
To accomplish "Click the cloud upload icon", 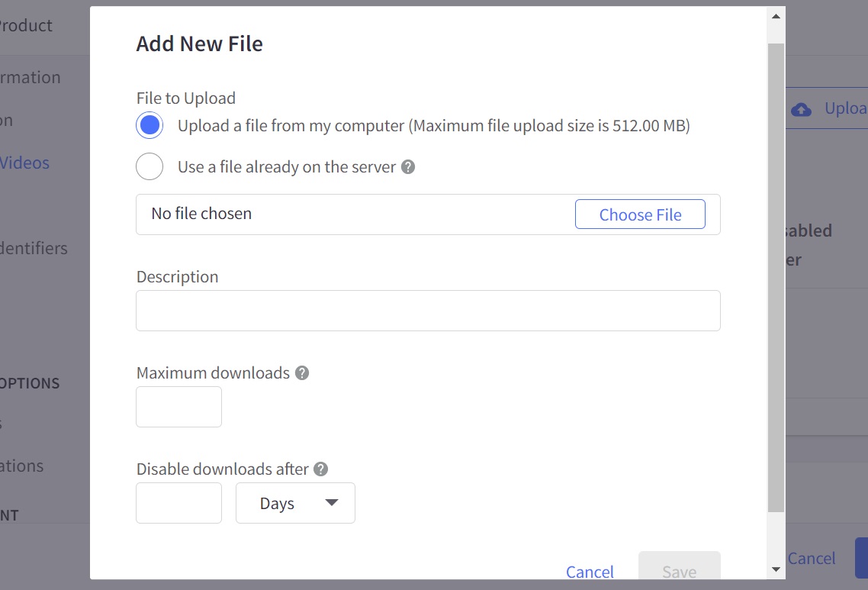I will point(801,109).
